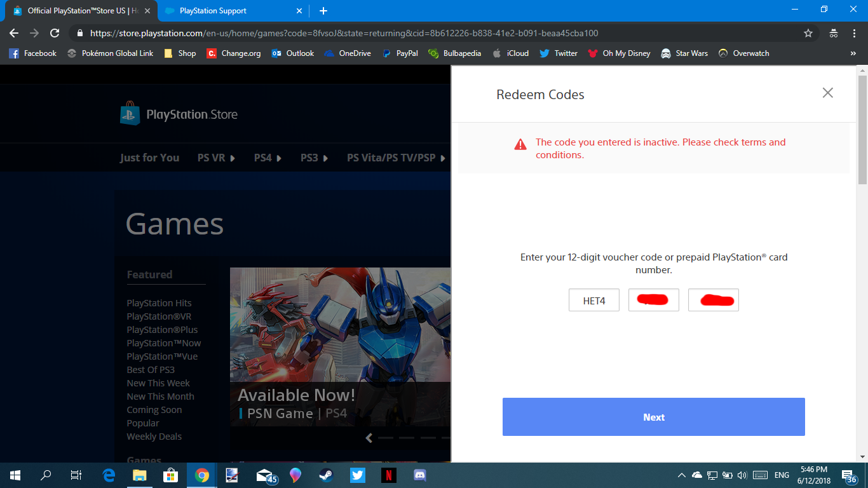Expand the PS VR menu

(x=216, y=158)
